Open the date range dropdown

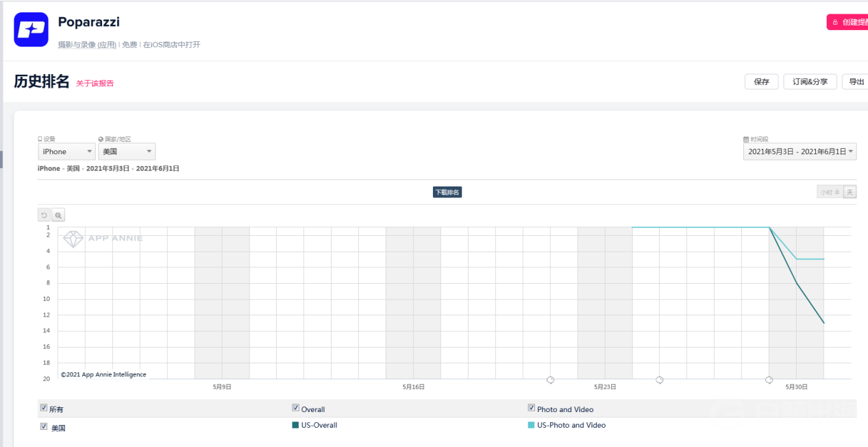tap(800, 152)
